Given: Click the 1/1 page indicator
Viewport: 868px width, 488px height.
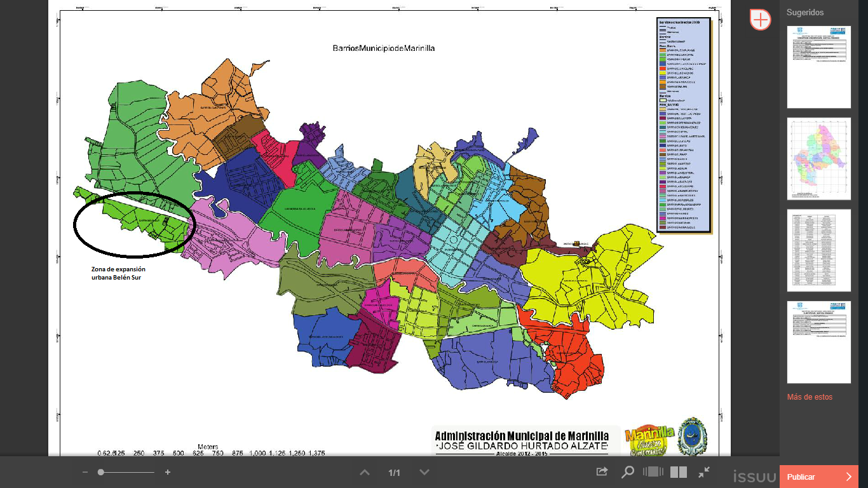Looking at the screenshot, I should pyautogui.click(x=395, y=473).
